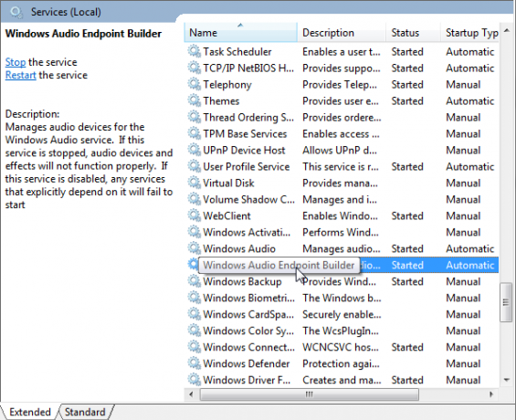The image size is (516, 420).
Task: Click Manual startup type of Telephony row
Action: tap(463, 85)
